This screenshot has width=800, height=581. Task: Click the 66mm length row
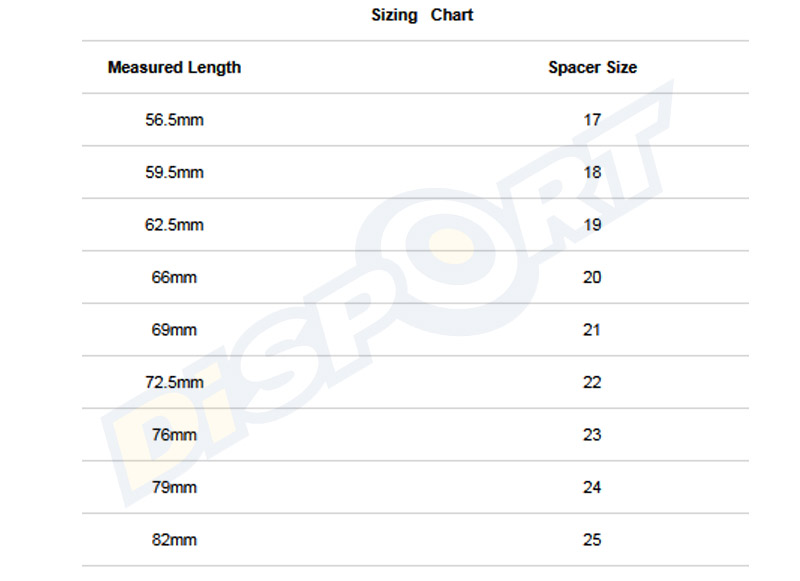(174, 277)
